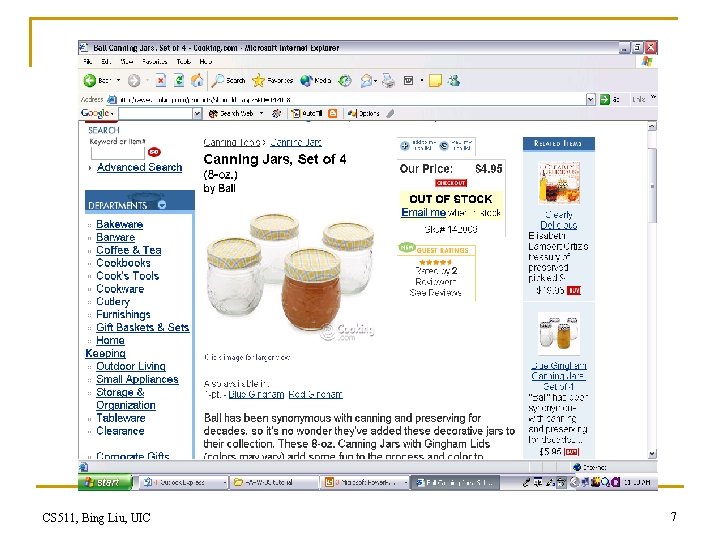This screenshot has height=540, width=720.
Task: Click the Google toolbar AutoFill button
Action: [x=307, y=113]
